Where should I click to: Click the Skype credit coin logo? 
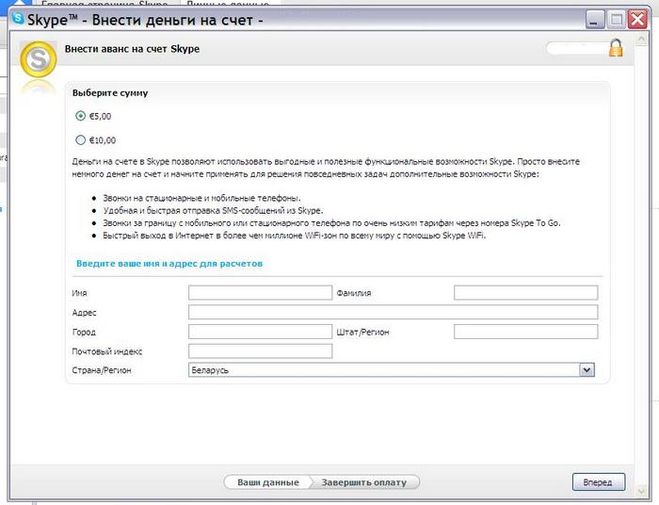(38, 59)
